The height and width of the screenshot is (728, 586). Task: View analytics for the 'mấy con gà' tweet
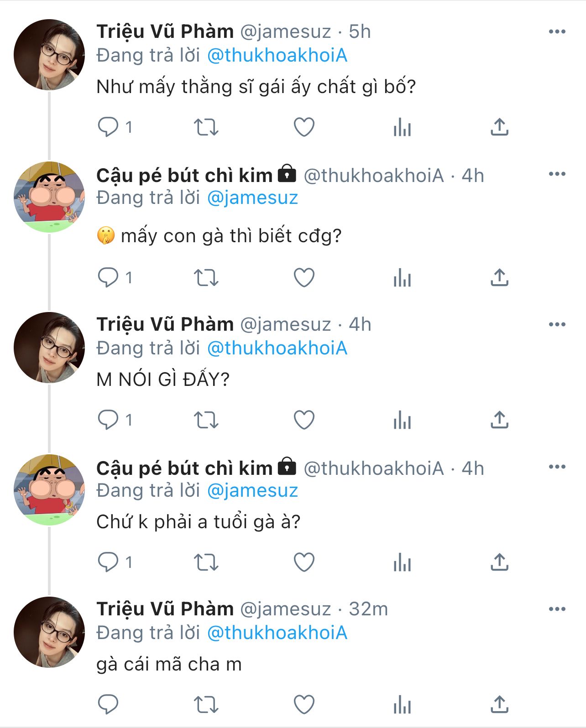click(402, 278)
